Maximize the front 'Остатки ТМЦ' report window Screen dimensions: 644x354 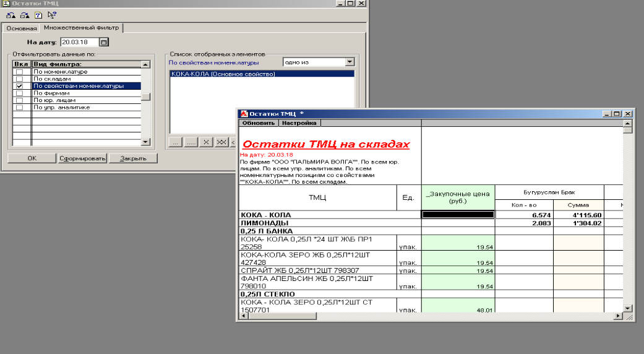tap(617, 114)
